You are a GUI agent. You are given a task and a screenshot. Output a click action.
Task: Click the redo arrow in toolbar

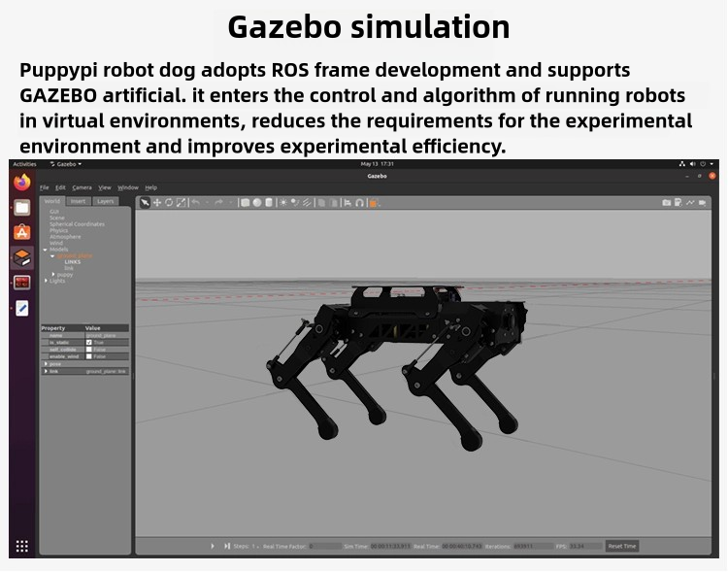tap(218, 203)
